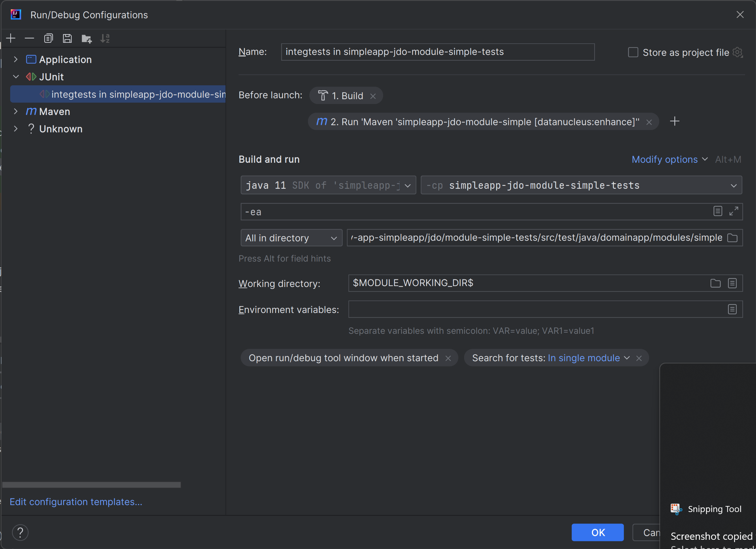Open Edit configuration templates link
Viewport: 756px width, 549px height.
76,502
